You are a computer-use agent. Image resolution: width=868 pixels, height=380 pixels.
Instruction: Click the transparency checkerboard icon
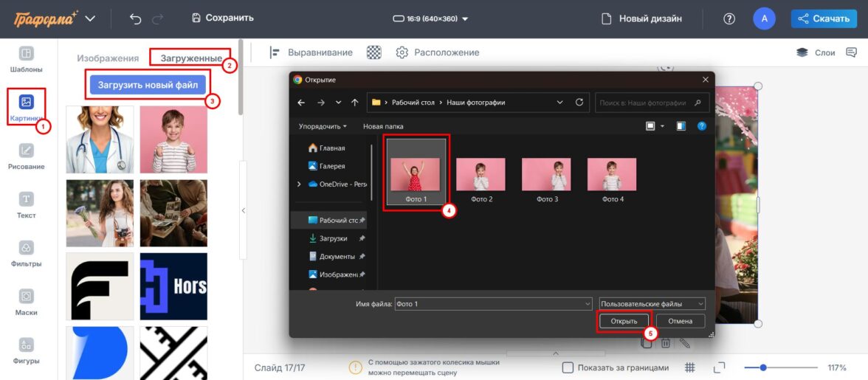[x=375, y=52]
